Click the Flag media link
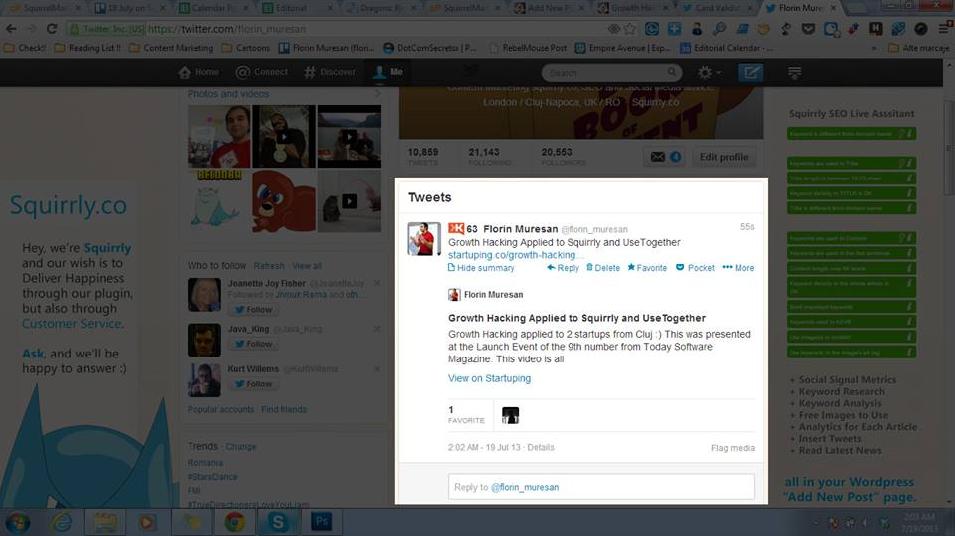This screenshot has height=536, width=955. (733, 448)
